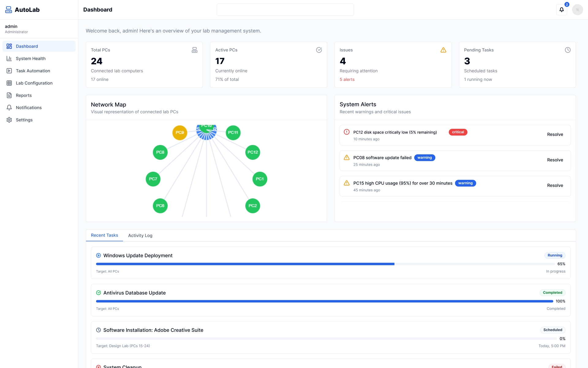Image resolution: width=588 pixels, height=368 pixels.
Task: Click the warning badge on PC08 alert
Action: click(x=425, y=157)
